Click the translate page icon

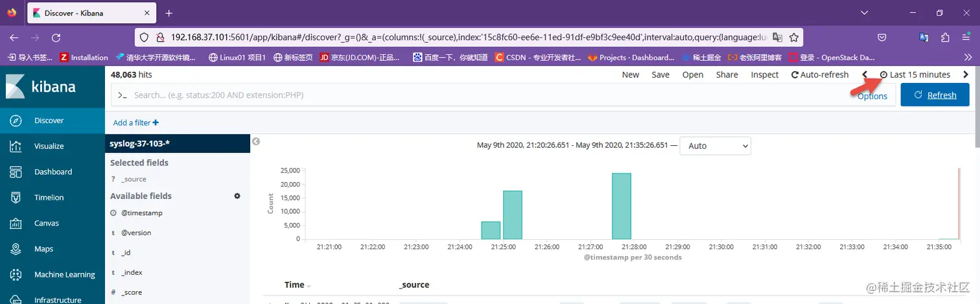pos(777,38)
